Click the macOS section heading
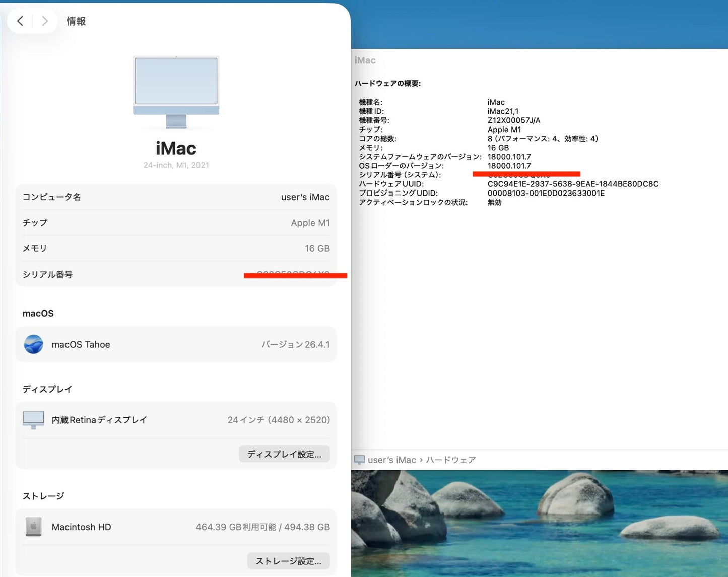This screenshot has height=577, width=728. point(38,313)
